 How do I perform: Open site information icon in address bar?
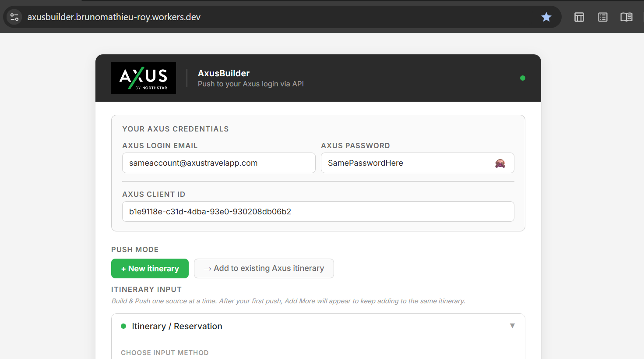click(14, 17)
